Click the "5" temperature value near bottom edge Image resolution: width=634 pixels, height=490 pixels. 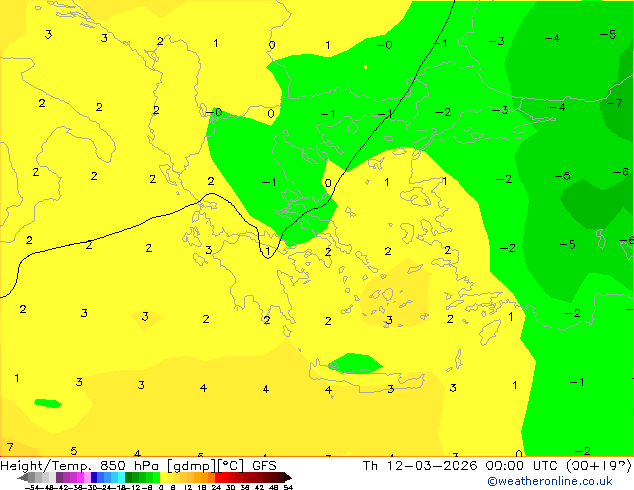(x=74, y=450)
